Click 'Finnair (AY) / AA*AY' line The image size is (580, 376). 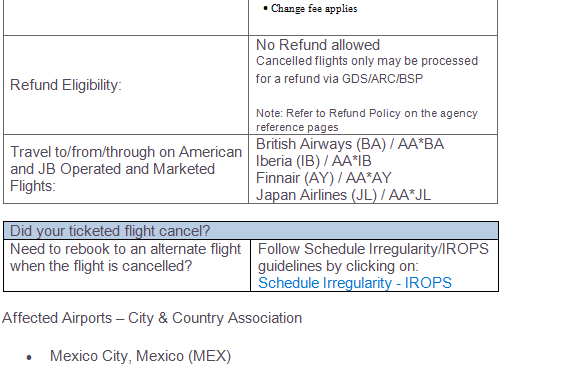pos(323,178)
